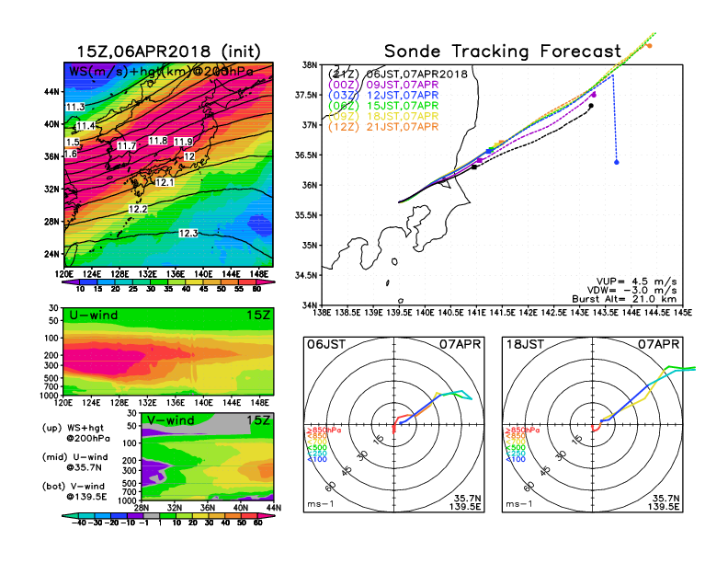Viewport: 728px width, 563px height.
Task: Click the '15Z' label in the U-wind panel
Action: (258, 316)
